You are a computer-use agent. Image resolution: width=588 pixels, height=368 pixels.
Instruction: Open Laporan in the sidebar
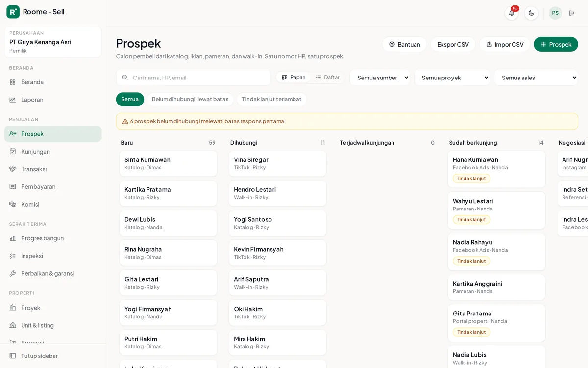[53, 100]
